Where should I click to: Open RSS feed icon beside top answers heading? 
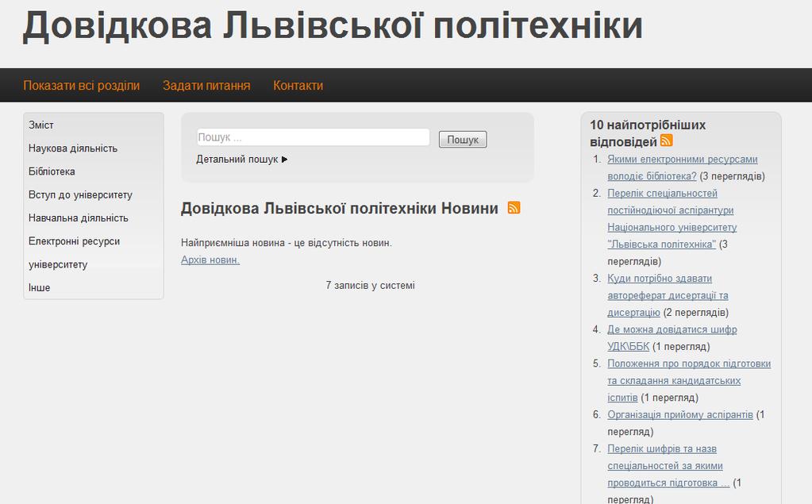tap(667, 140)
